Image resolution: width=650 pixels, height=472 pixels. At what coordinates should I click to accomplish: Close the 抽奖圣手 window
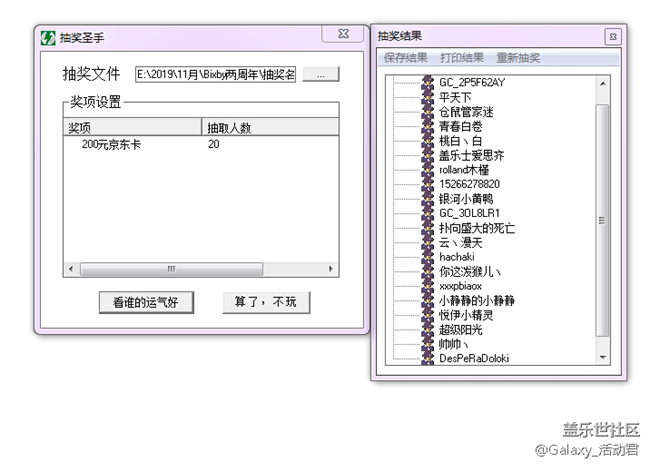344,34
